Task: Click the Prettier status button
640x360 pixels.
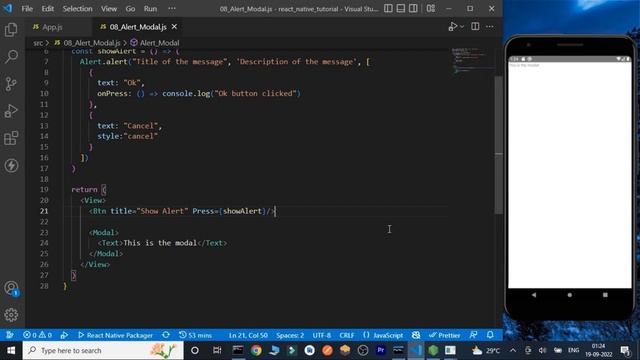Action: (444, 335)
